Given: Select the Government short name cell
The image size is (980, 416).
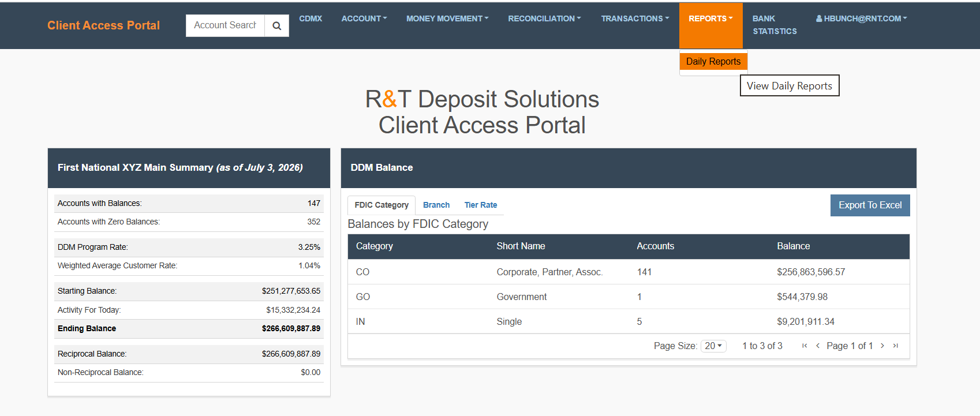Looking at the screenshot, I should [521, 297].
